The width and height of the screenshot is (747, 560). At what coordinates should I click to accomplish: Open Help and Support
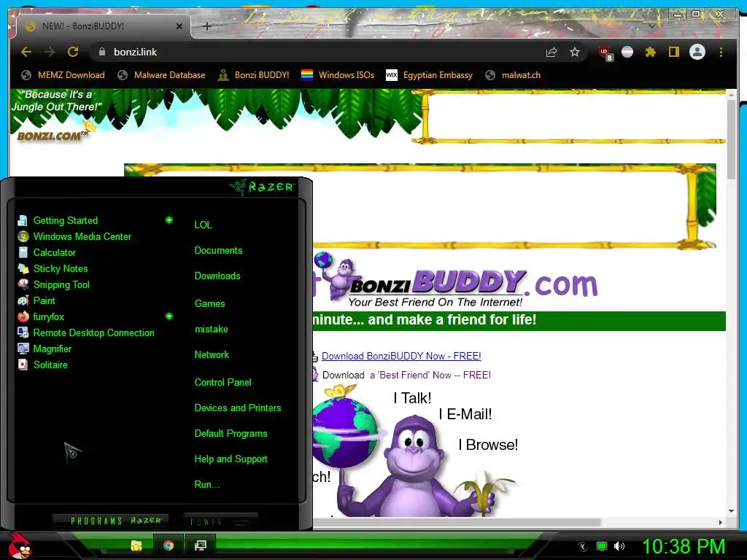coord(231,459)
